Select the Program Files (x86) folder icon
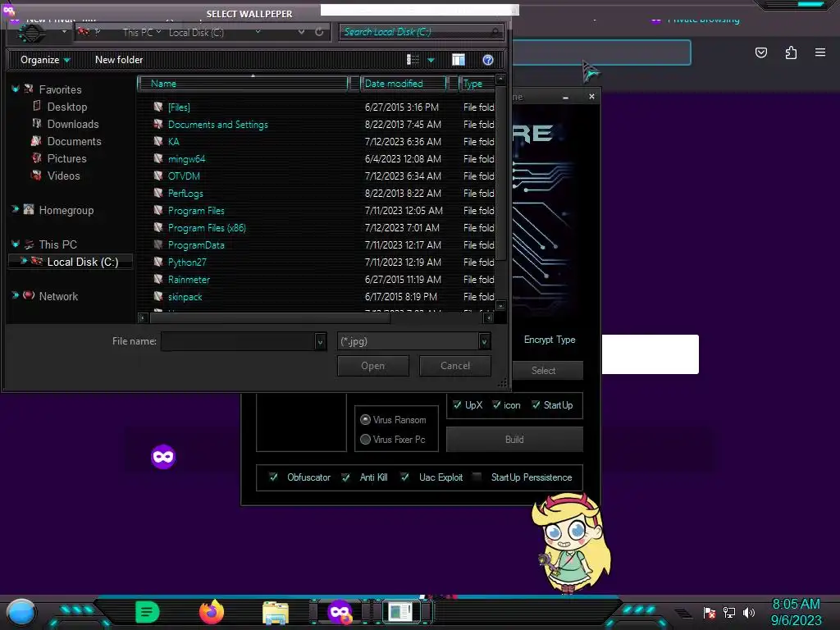This screenshot has width=840, height=630. 158,228
